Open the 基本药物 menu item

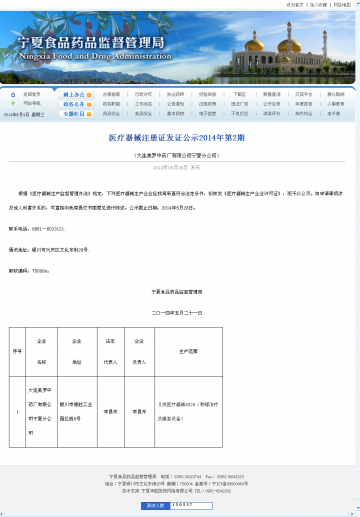point(175,114)
